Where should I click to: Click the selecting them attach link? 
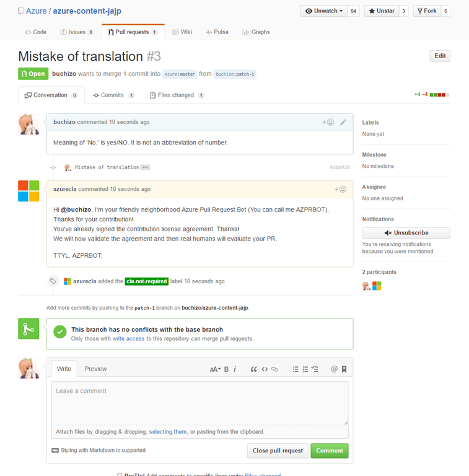pyautogui.click(x=168, y=431)
